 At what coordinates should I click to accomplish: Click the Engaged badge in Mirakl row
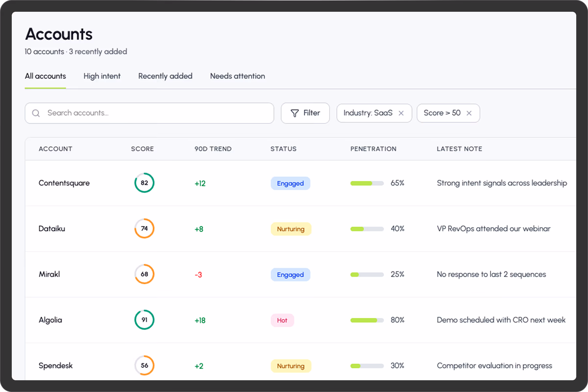click(x=290, y=274)
